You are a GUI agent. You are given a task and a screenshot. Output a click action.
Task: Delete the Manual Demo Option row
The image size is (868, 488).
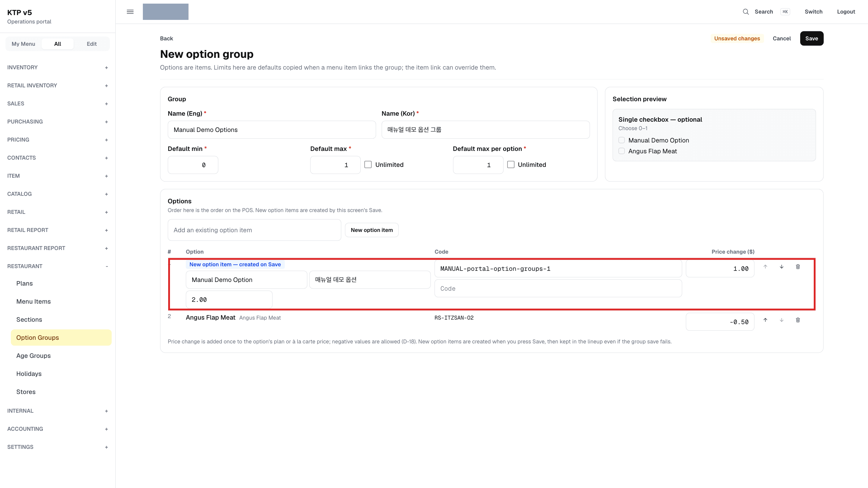[797, 267]
